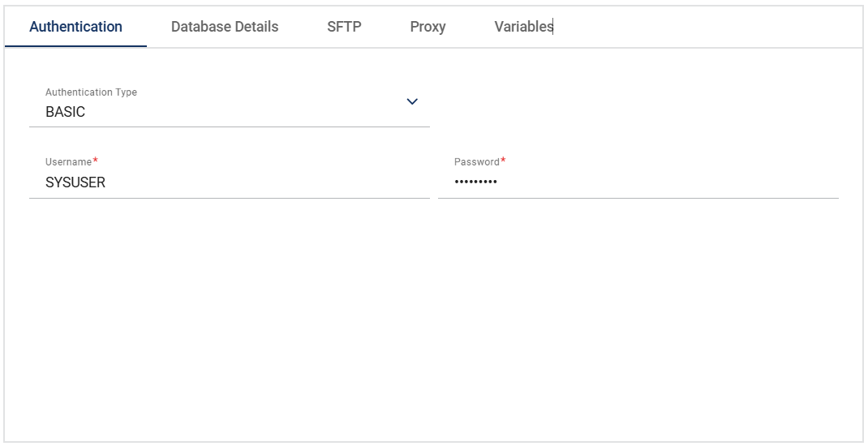Click the red asterisk beside Username
The image size is (868, 446).
point(96,161)
